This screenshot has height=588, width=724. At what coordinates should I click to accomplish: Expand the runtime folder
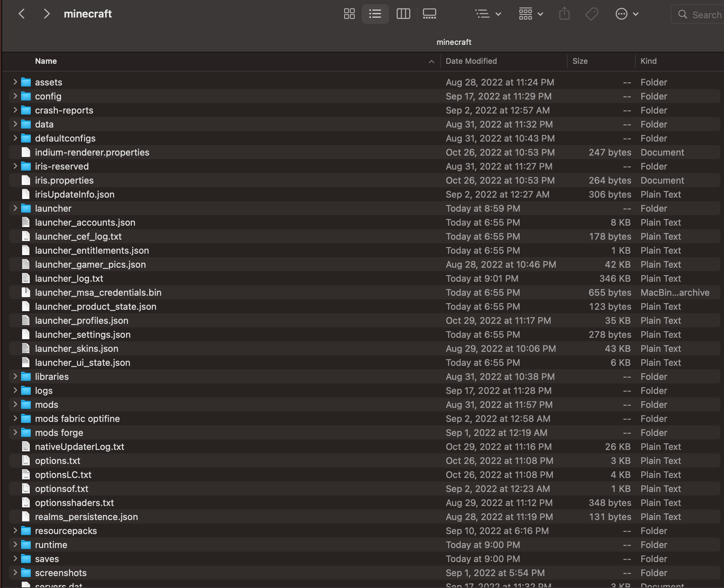[x=15, y=545]
